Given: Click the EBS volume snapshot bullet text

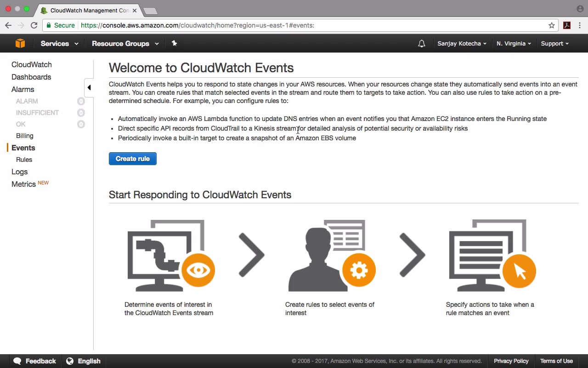Looking at the screenshot, I should point(237,138).
